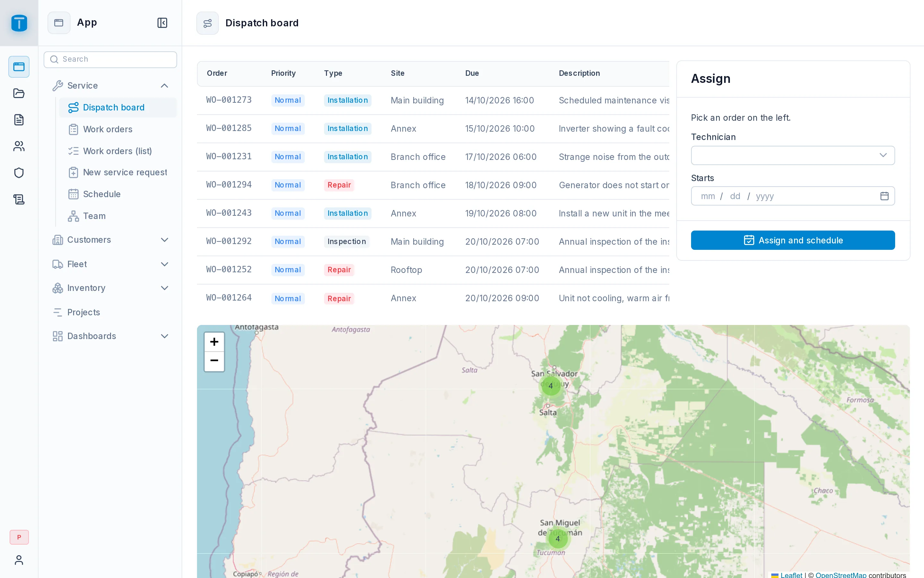This screenshot has width=924, height=578.
Task: Zoom in on the map
Action: [214, 342]
